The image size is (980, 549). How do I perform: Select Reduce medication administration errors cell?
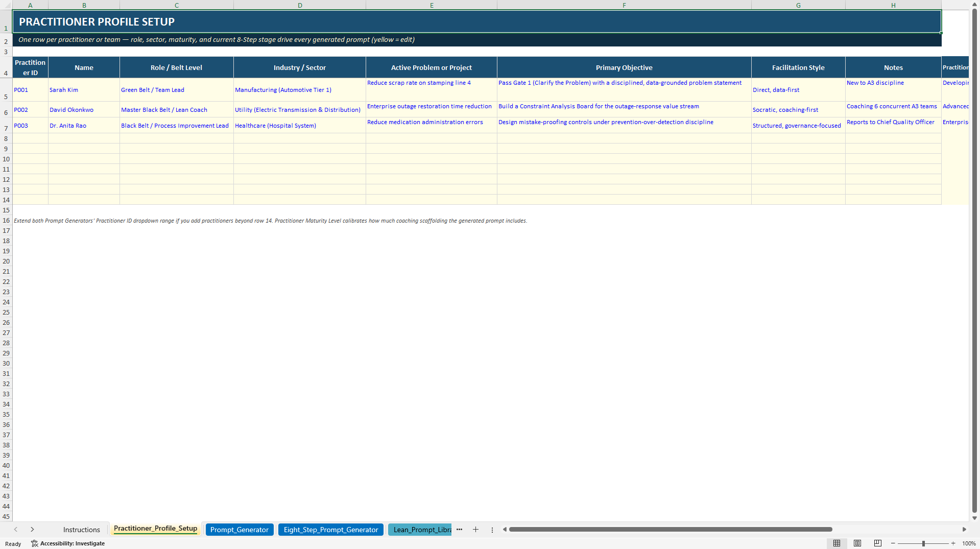click(x=432, y=126)
